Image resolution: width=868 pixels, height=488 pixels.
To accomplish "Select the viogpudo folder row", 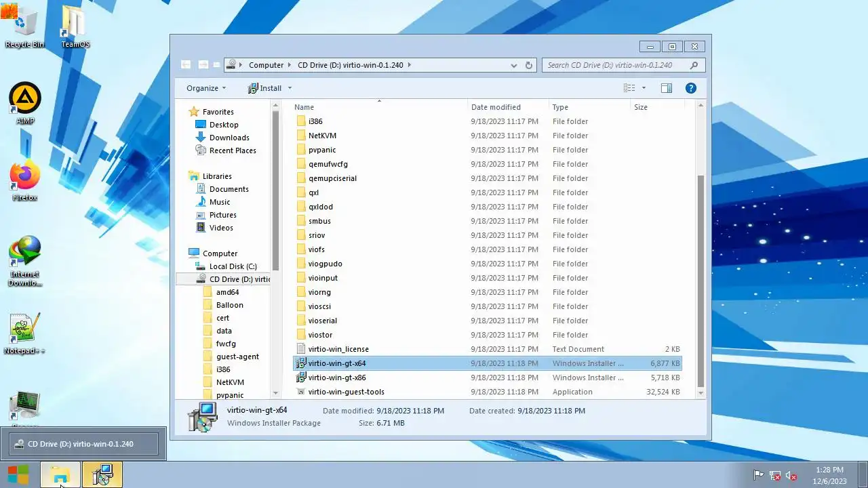I will [487, 264].
